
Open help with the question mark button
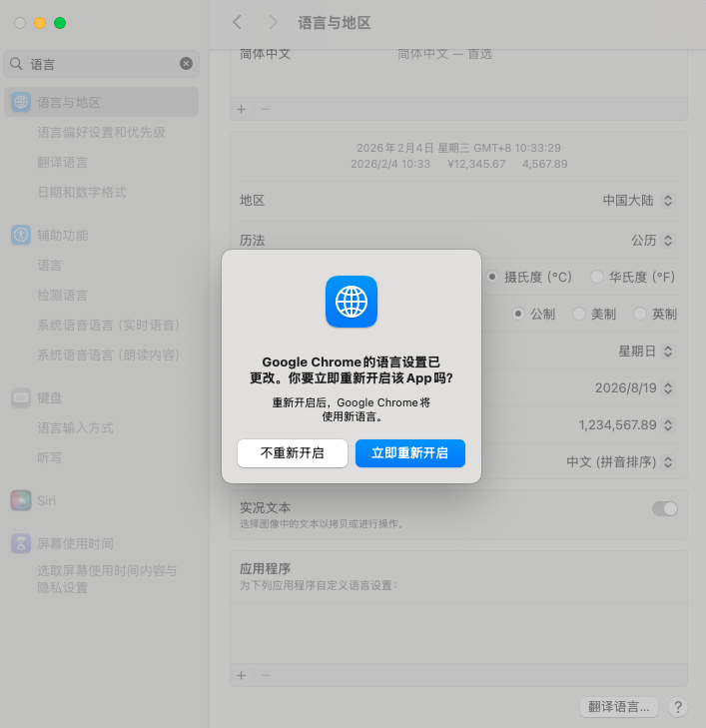pos(678,707)
